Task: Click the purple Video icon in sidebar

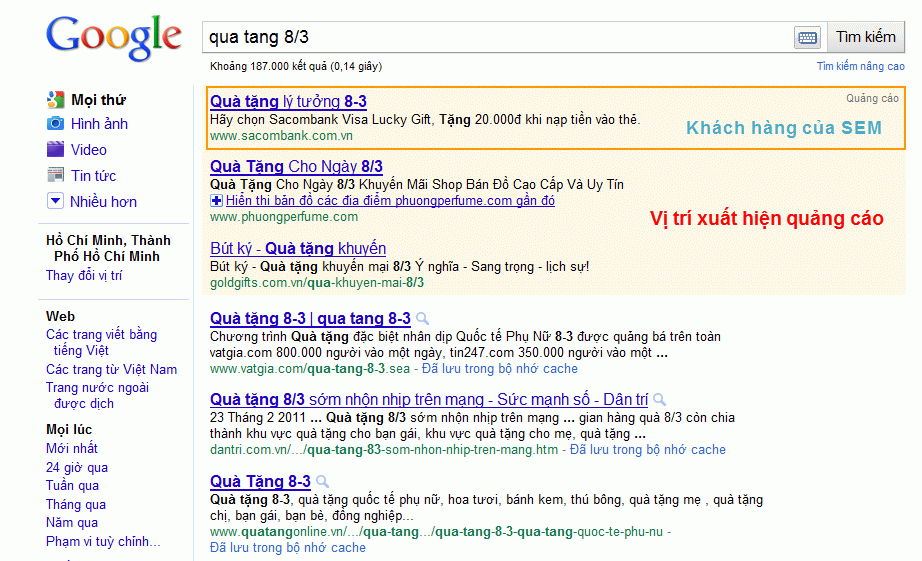Action: click(55, 150)
